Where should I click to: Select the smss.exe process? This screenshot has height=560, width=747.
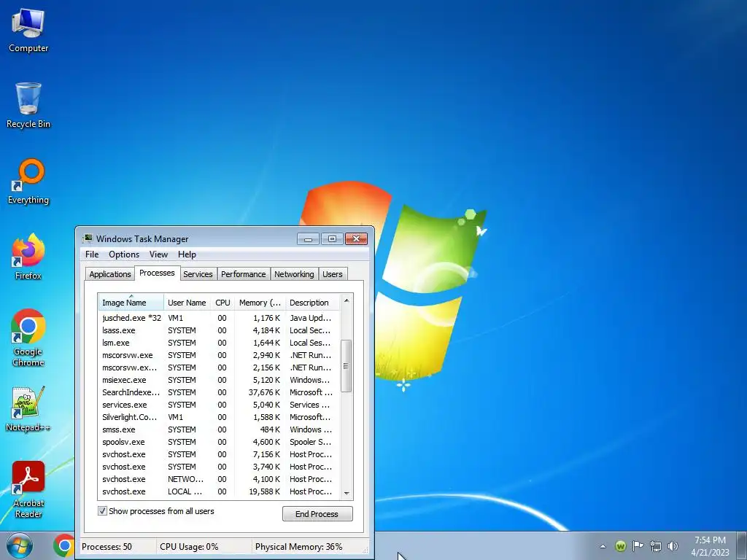(219, 429)
